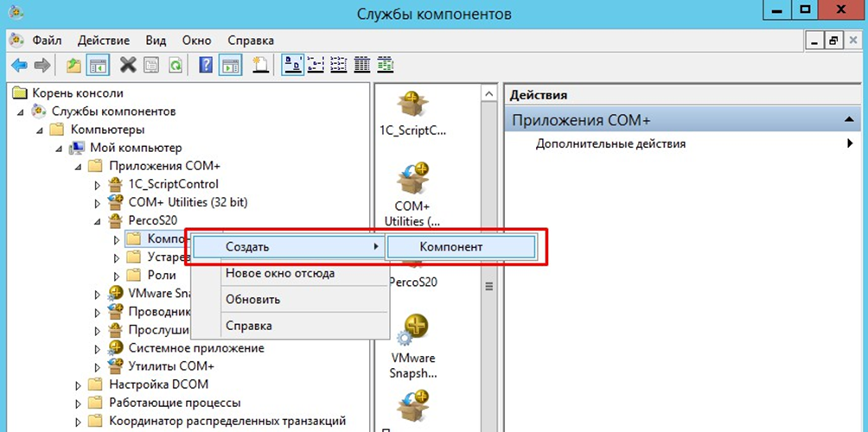This screenshot has height=432, width=868.
Task: Select Системное приложение in the tree
Action: 196,348
